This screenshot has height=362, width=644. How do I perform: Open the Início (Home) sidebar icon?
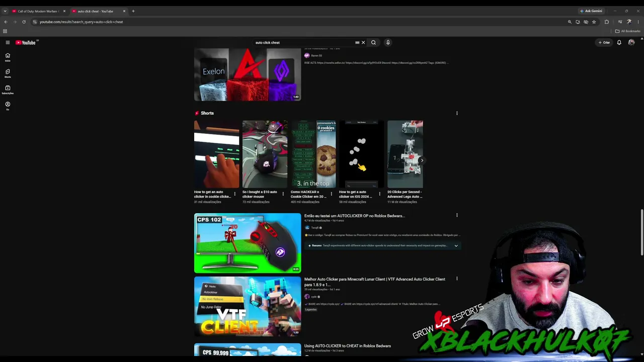click(8, 57)
